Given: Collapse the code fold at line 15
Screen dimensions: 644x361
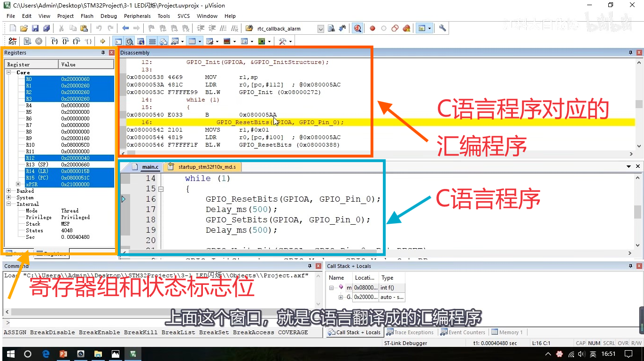Looking at the screenshot, I should click(161, 189).
